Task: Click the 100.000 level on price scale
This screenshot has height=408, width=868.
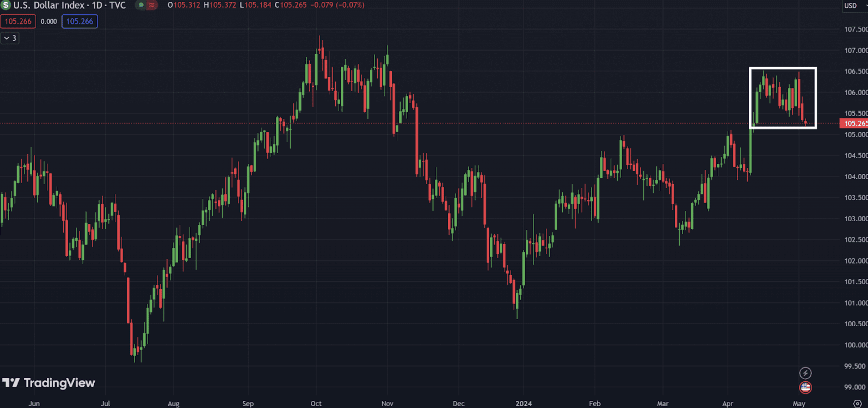Action: point(855,345)
